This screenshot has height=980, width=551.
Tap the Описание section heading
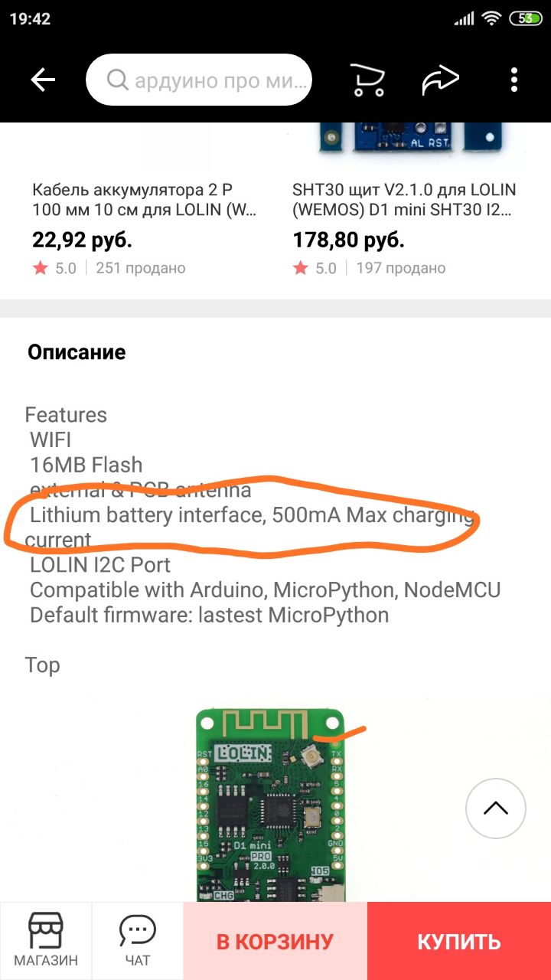point(77,352)
